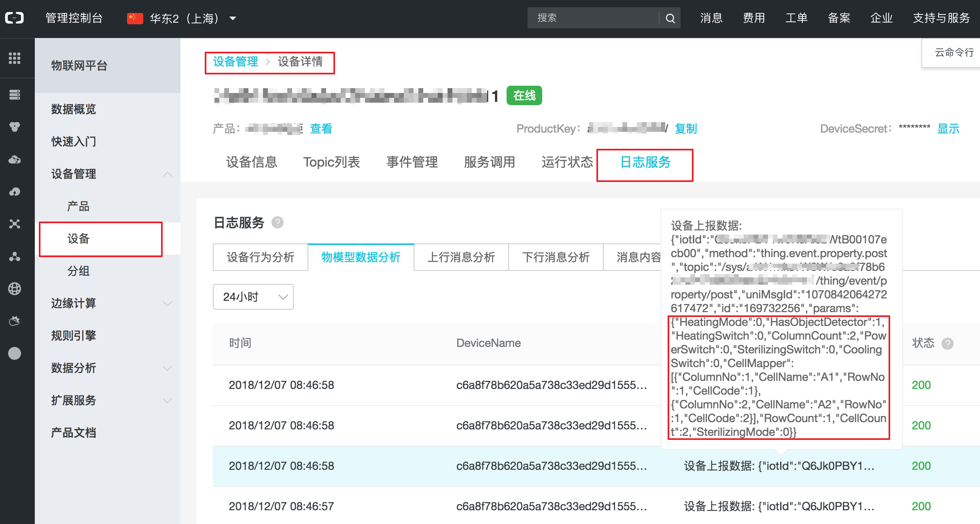Click help icon beside 日志服务 heading

coord(278,223)
